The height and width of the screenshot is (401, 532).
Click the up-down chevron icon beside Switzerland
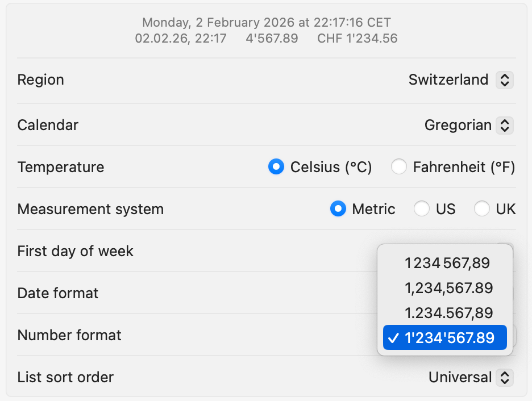point(504,80)
